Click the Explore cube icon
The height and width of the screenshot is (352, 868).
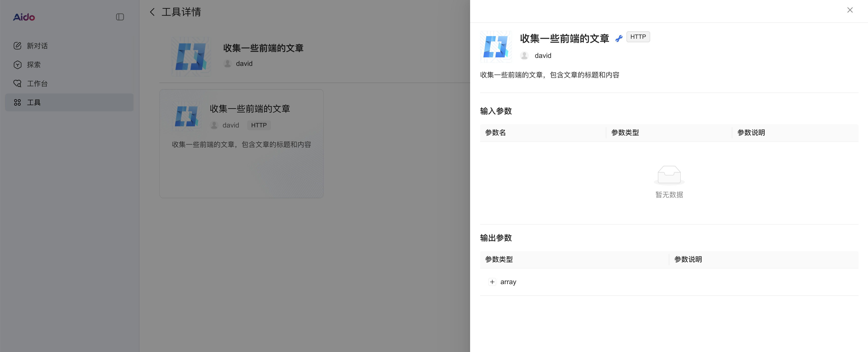point(17,65)
